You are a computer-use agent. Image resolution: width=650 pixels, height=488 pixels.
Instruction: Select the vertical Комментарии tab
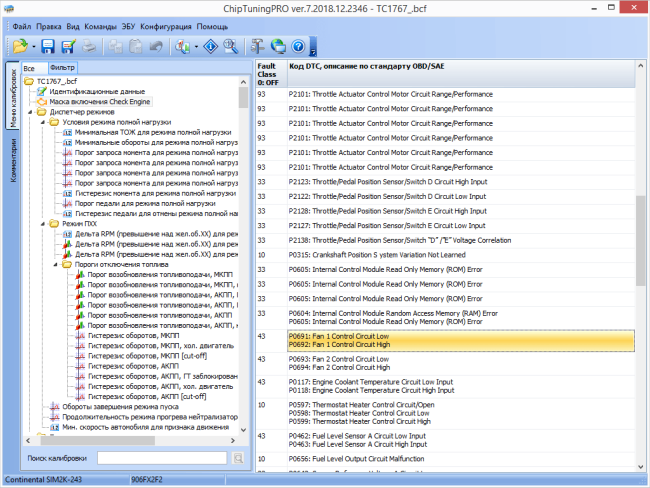13,160
